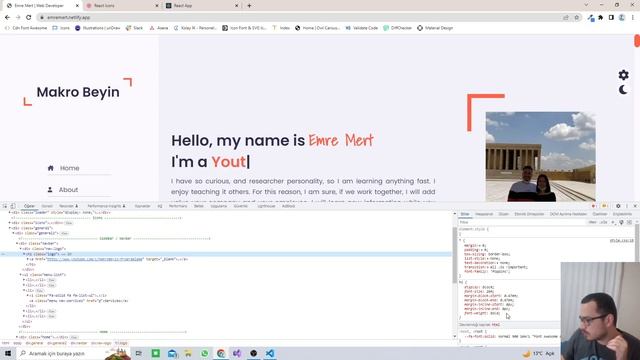
Task: Click the Makro Beyin logo
Action: 78,92
